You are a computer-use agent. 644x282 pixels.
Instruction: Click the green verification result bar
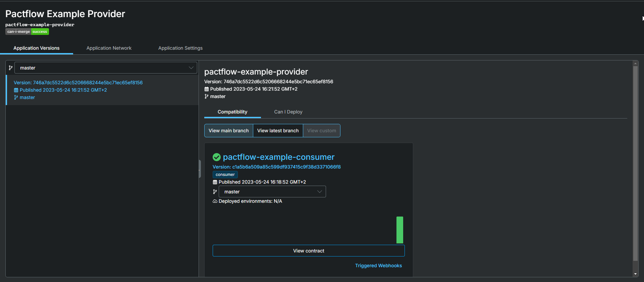click(399, 230)
